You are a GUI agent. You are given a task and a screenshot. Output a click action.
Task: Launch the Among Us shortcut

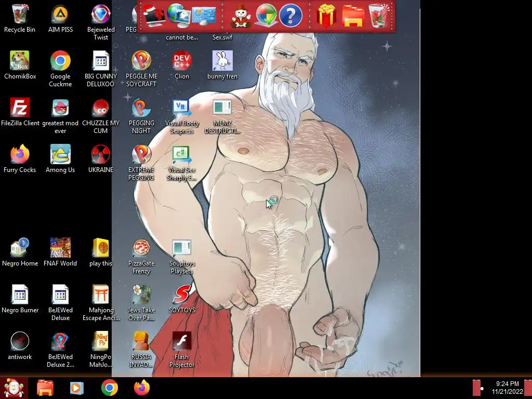coord(60,159)
